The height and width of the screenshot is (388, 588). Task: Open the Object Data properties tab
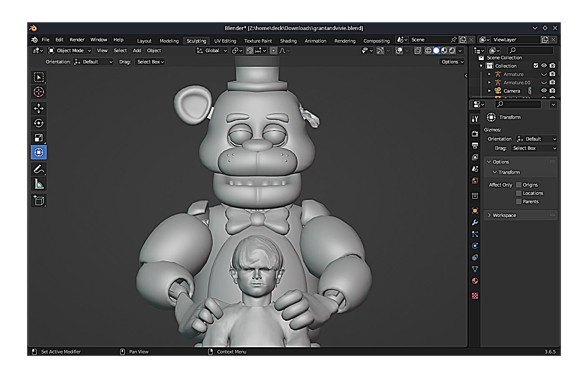click(x=475, y=269)
